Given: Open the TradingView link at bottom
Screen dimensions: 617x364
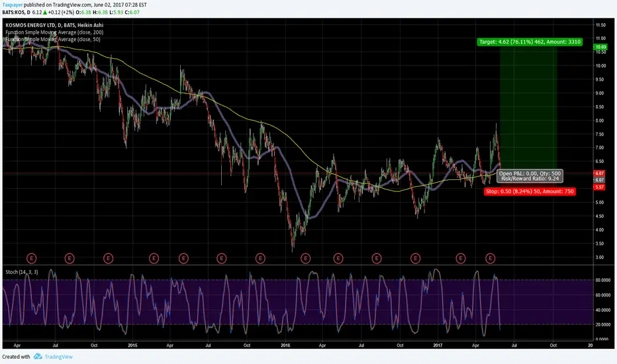Looking at the screenshot, I should click(59, 357).
